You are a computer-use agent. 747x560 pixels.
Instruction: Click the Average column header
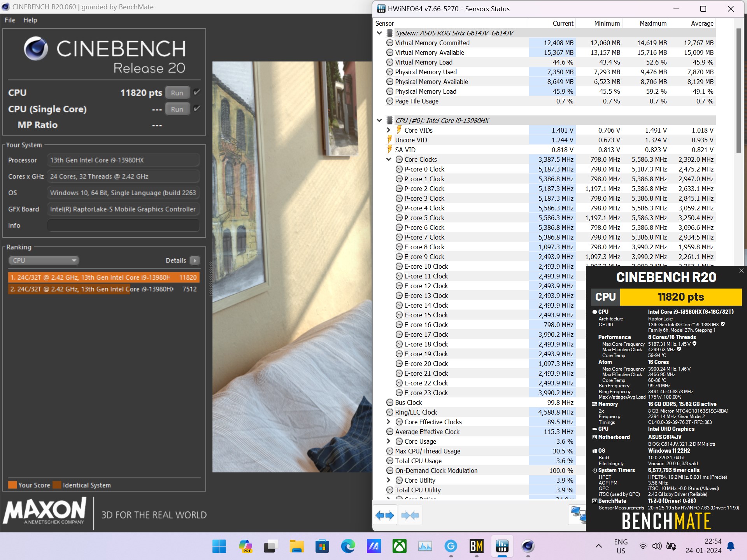(x=692, y=23)
